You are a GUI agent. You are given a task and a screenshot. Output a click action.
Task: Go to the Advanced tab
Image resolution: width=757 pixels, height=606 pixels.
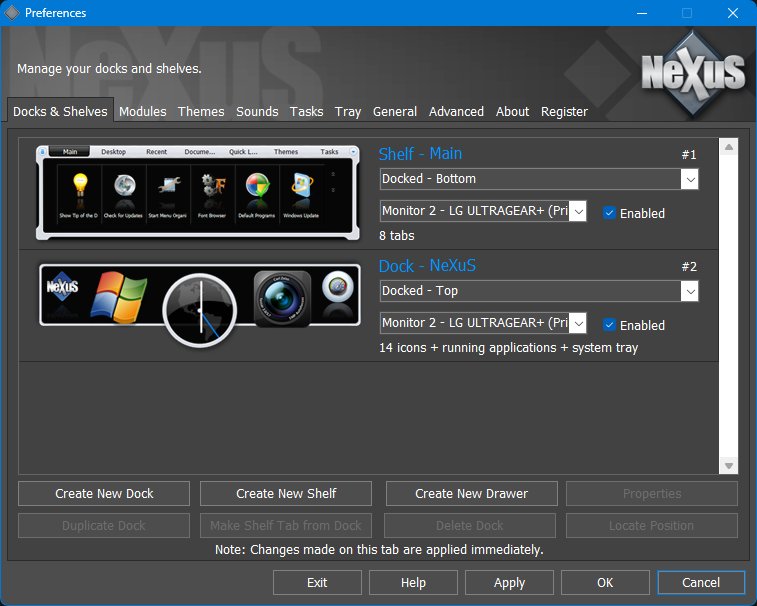[x=456, y=112]
